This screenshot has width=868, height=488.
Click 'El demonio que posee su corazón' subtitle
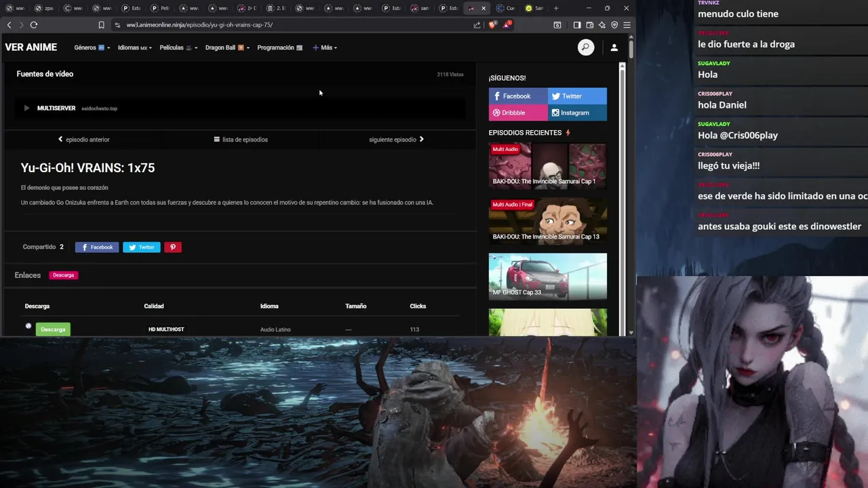[64, 188]
